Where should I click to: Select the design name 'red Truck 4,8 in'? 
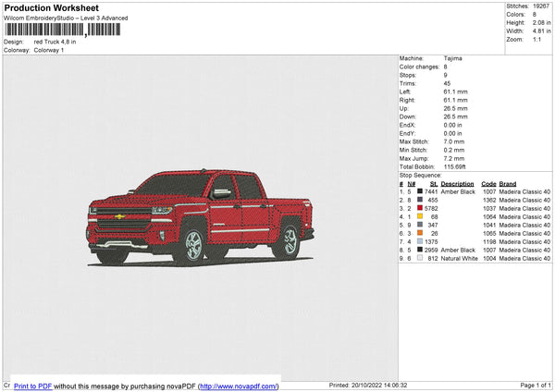(x=55, y=42)
